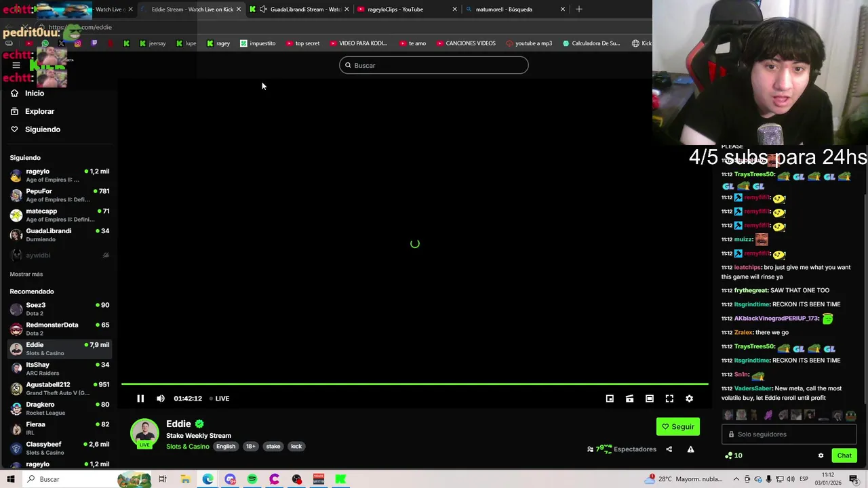Open channel points showing 10
Viewport: 868px width, 488px height.
[x=733, y=455]
